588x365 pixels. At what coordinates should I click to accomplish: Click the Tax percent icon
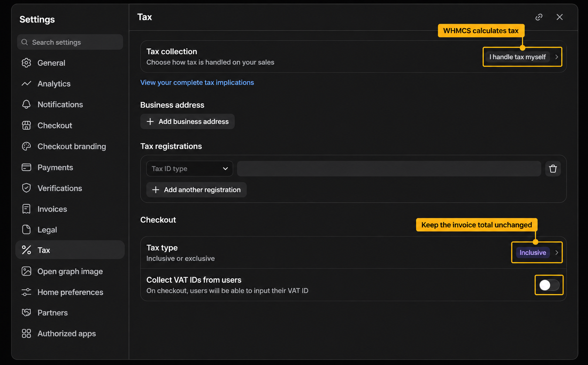(x=26, y=250)
